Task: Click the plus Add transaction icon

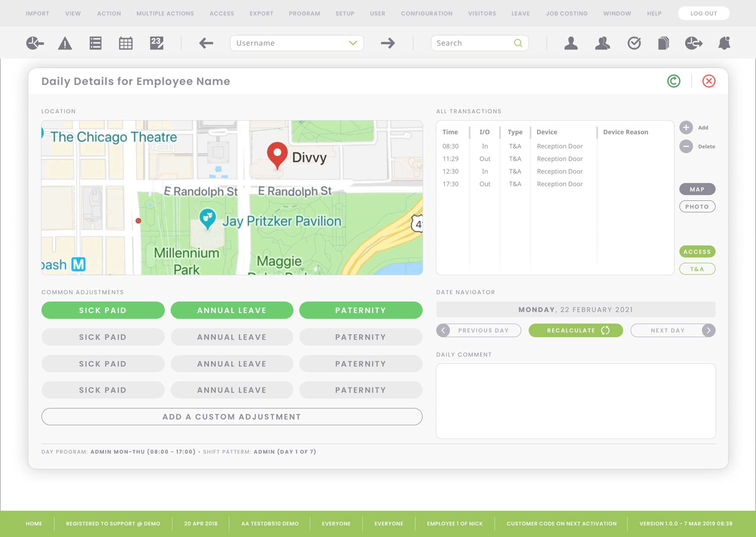Action: (686, 128)
